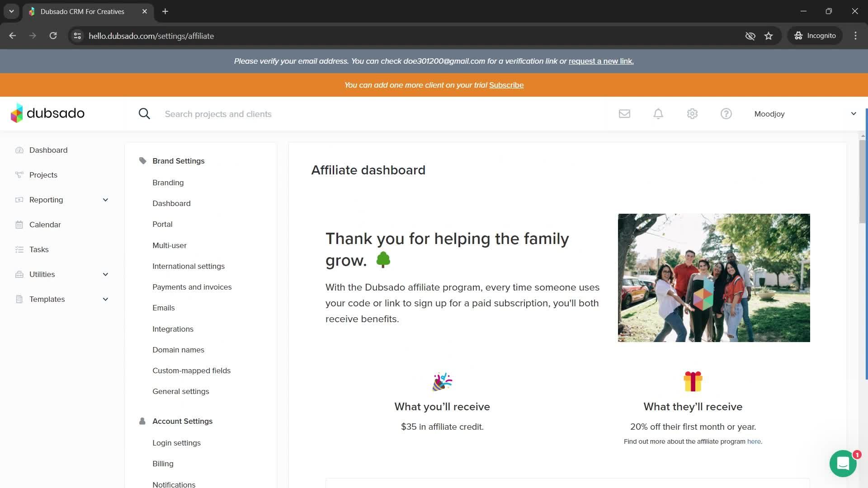View site information icon in address bar

pyautogui.click(x=77, y=36)
